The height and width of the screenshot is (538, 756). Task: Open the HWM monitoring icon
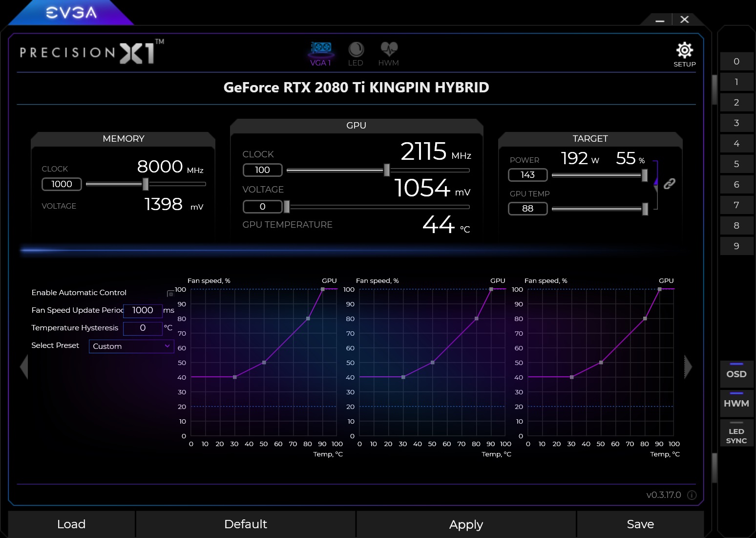coord(388,48)
